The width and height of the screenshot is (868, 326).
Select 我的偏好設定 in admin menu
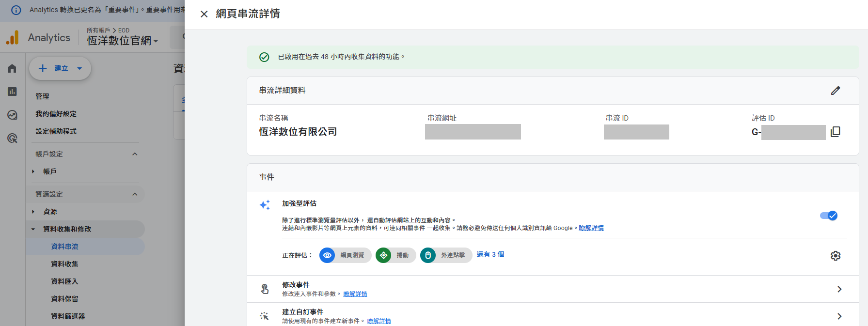pyautogui.click(x=56, y=114)
